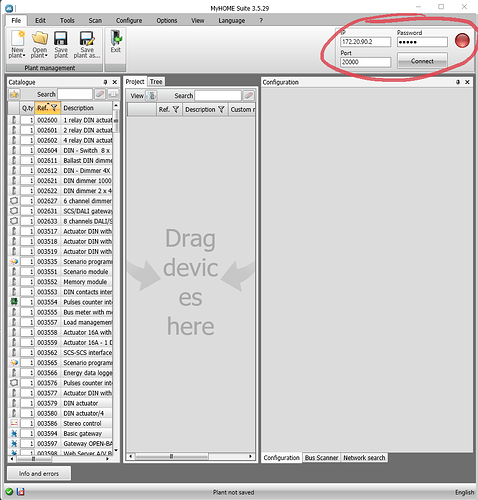Click the favorites star in Catalogue
The height and width of the screenshot is (500, 478).
[14, 94]
